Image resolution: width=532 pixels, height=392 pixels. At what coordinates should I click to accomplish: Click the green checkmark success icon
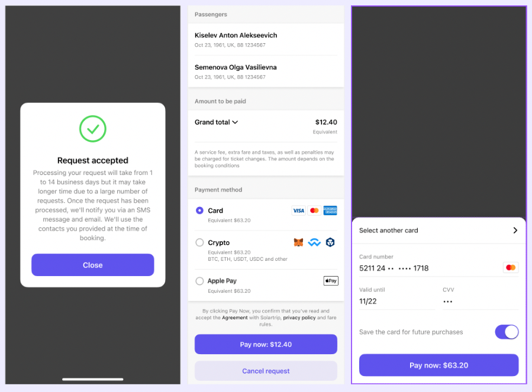click(93, 128)
